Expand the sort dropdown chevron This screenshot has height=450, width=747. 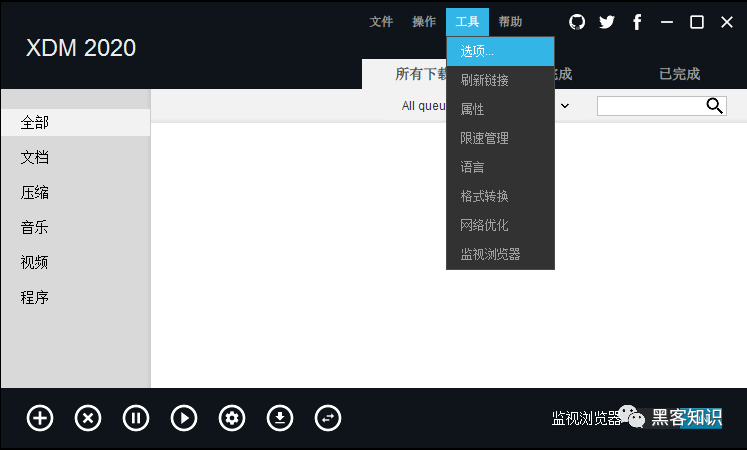pyautogui.click(x=565, y=106)
